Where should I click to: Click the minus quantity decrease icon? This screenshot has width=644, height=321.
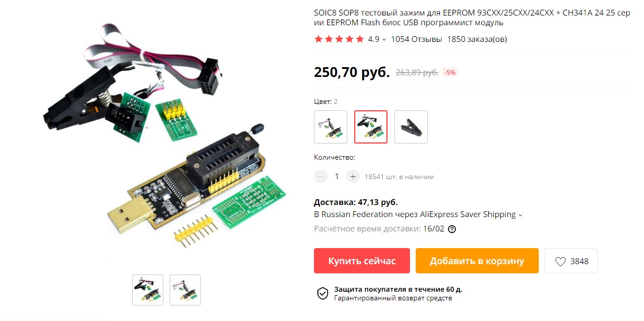321,177
